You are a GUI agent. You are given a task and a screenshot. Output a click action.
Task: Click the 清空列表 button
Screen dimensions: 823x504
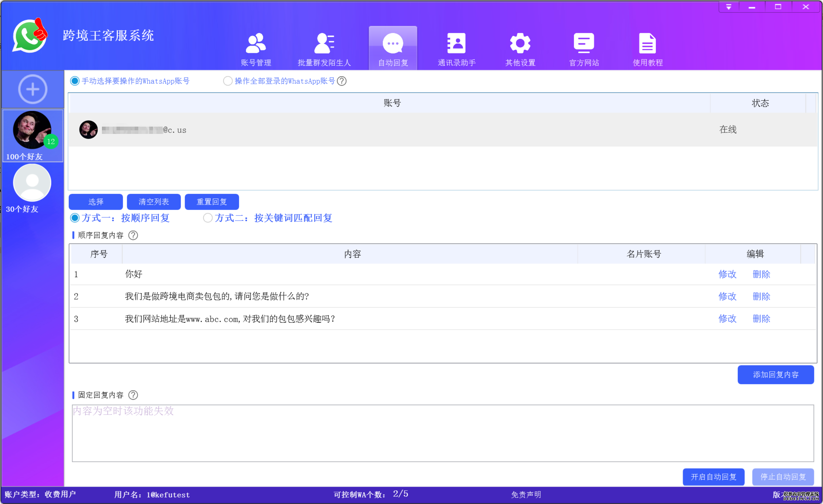click(154, 202)
